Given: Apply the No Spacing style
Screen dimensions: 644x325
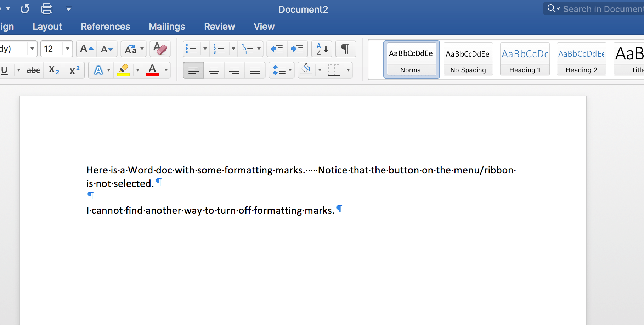Looking at the screenshot, I should point(468,59).
